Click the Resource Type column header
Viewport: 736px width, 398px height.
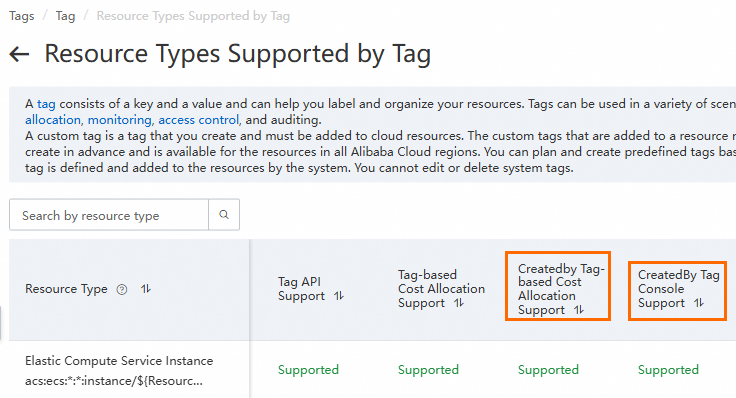click(66, 289)
